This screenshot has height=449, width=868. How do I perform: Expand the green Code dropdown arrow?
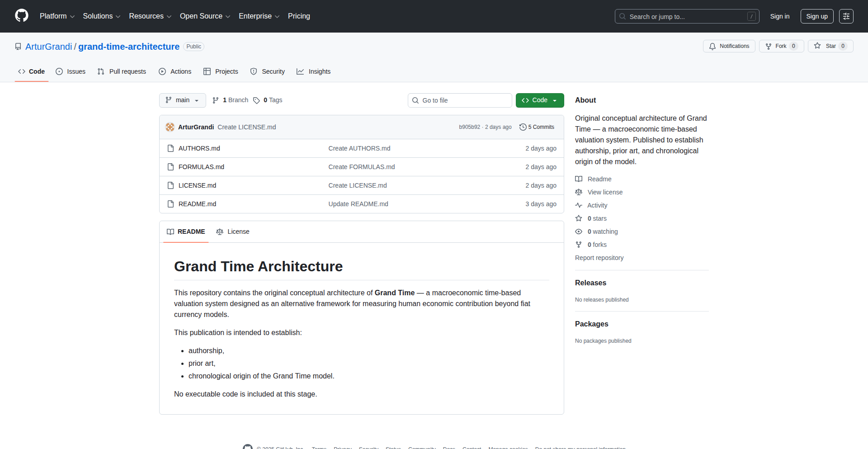tap(555, 100)
